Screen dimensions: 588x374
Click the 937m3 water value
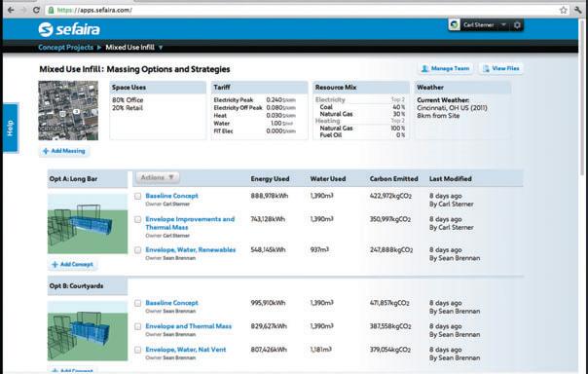coord(319,250)
